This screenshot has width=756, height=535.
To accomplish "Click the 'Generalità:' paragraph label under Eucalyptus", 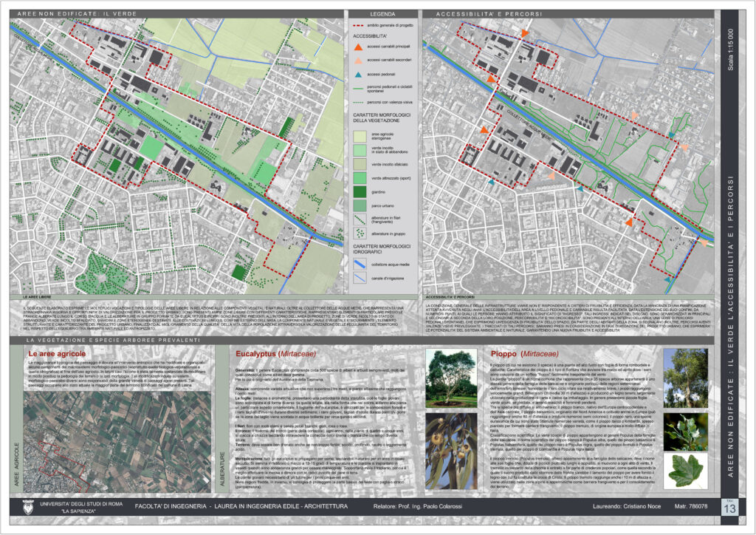I will (x=245, y=370).
